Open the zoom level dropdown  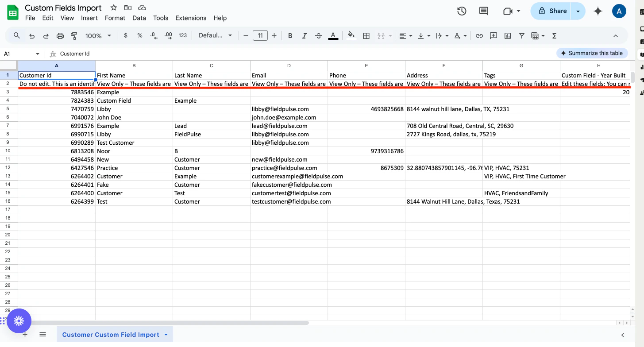(x=98, y=36)
